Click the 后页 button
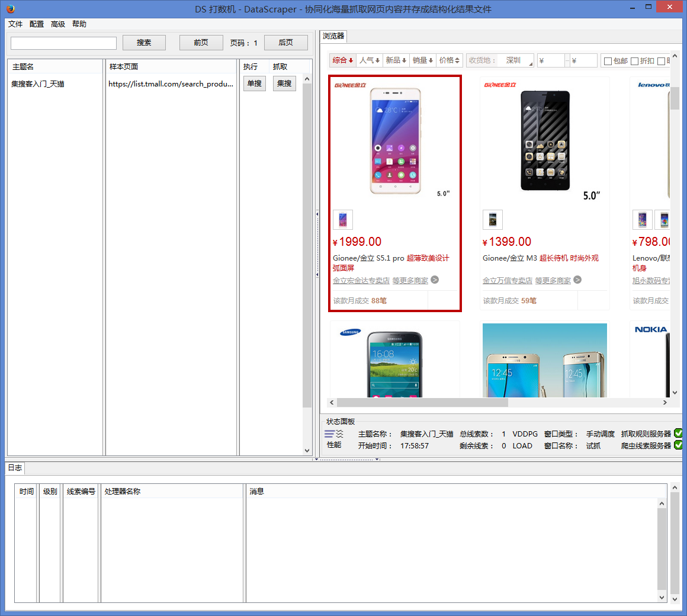 tap(285, 43)
